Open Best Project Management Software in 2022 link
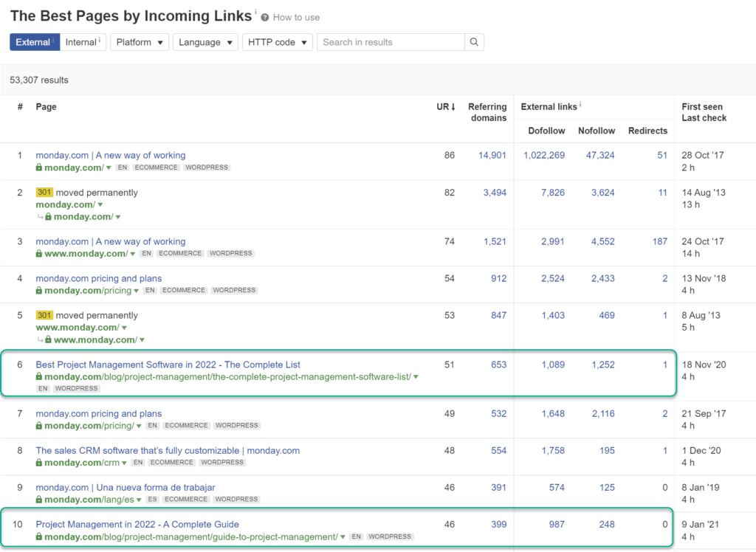This screenshot has height=552, width=756. (x=168, y=365)
